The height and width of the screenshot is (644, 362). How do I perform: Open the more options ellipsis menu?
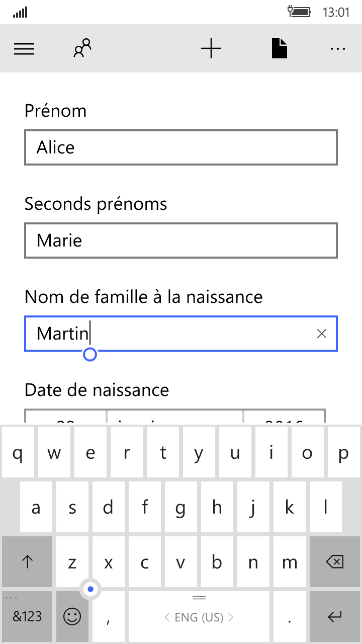coord(338,49)
